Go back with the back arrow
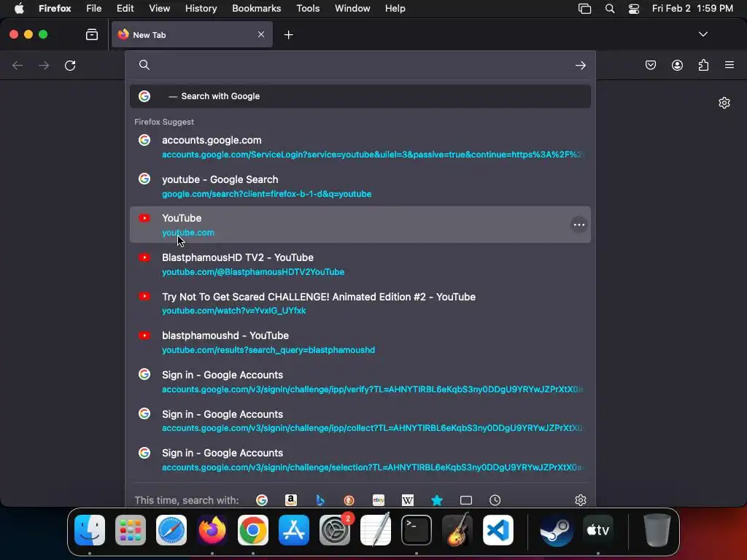The width and height of the screenshot is (747, 560). tap(18, 65)
